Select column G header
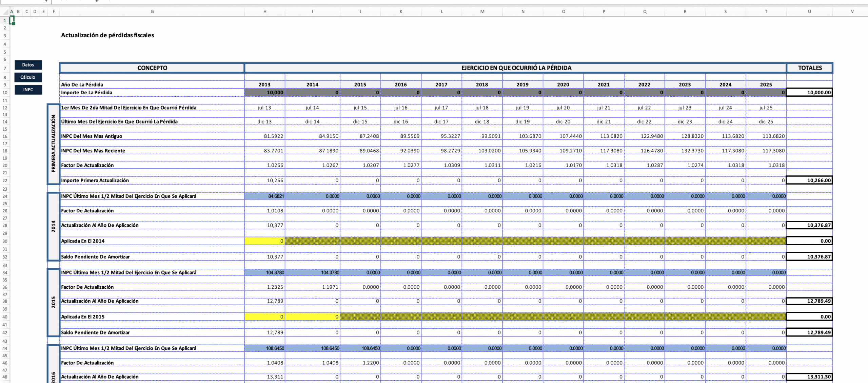Image resolution: width=868 pixels, height=383 pixels. (152, 12)
